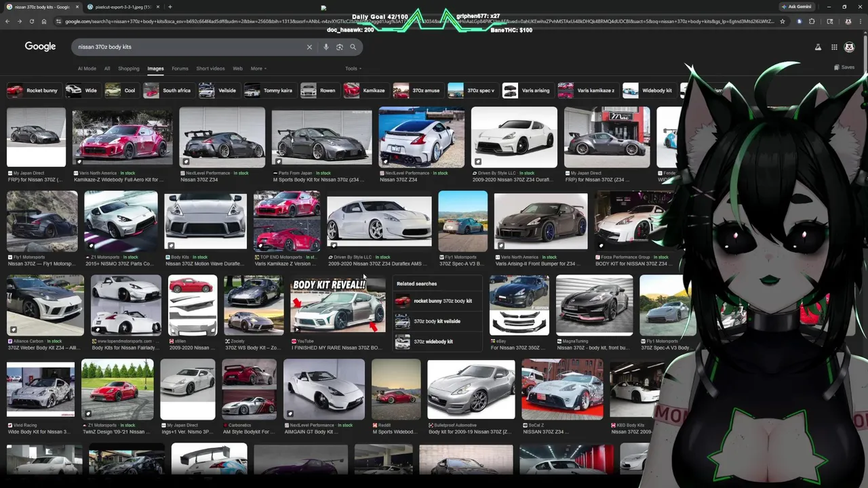Open the Chrome three-dot menu
868x488 pixels.
pos(859,21)
